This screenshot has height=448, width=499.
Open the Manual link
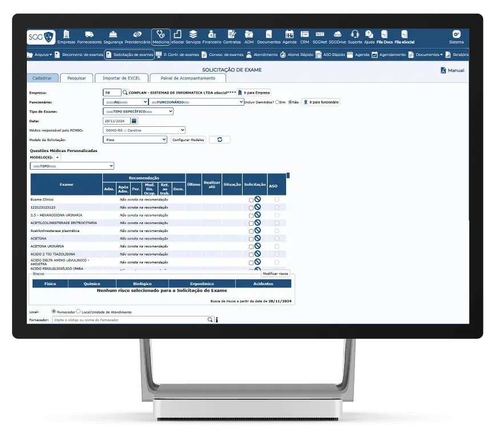[x=452, y=70]
